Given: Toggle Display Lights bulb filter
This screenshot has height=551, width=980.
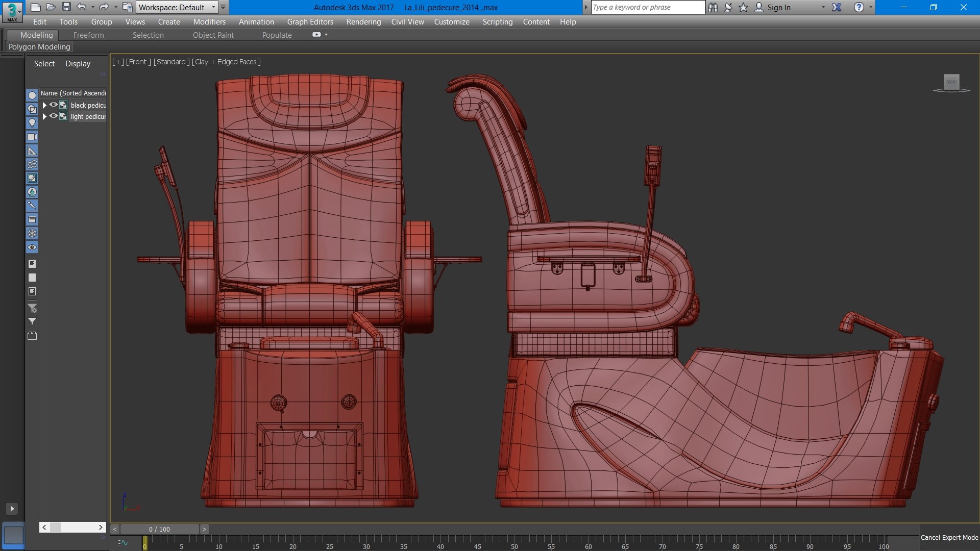Looking at the screenshot, I should 32,123.
